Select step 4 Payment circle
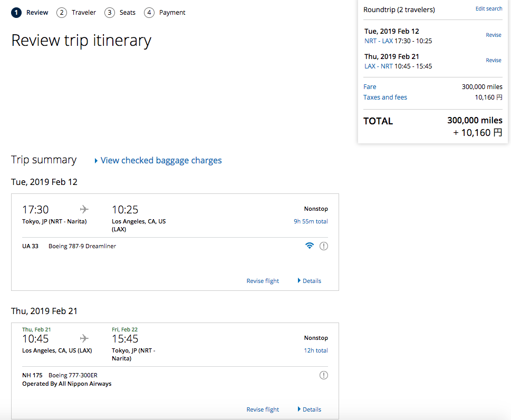Image resolution: width=511 pixels, height=420 pixels. pos(149,13)
